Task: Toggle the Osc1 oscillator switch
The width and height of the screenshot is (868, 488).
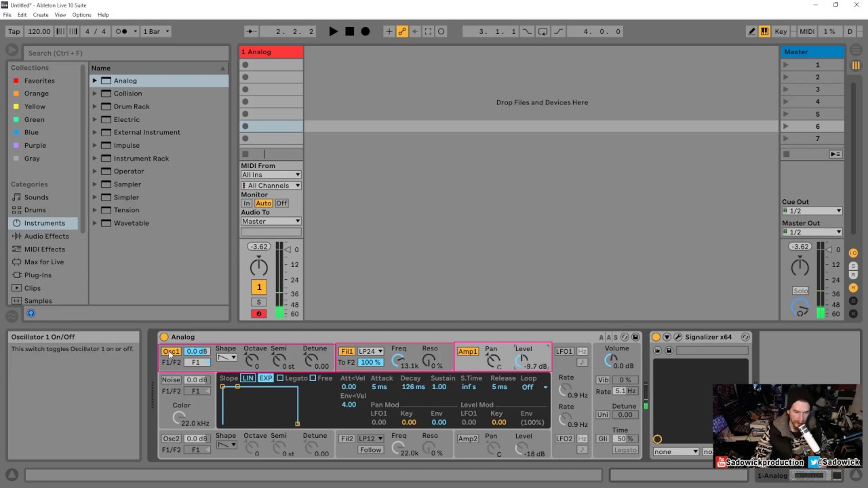Action: (171, 351)
